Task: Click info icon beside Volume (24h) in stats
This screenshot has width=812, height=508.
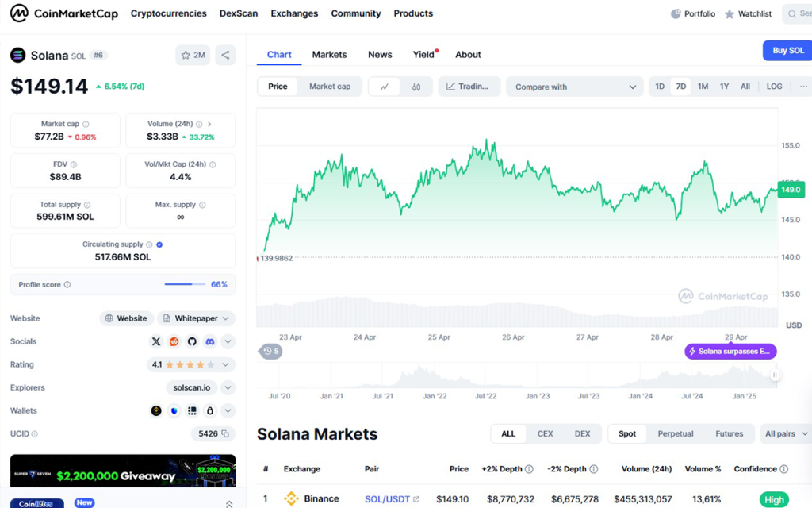Action: tap(199, 125)
